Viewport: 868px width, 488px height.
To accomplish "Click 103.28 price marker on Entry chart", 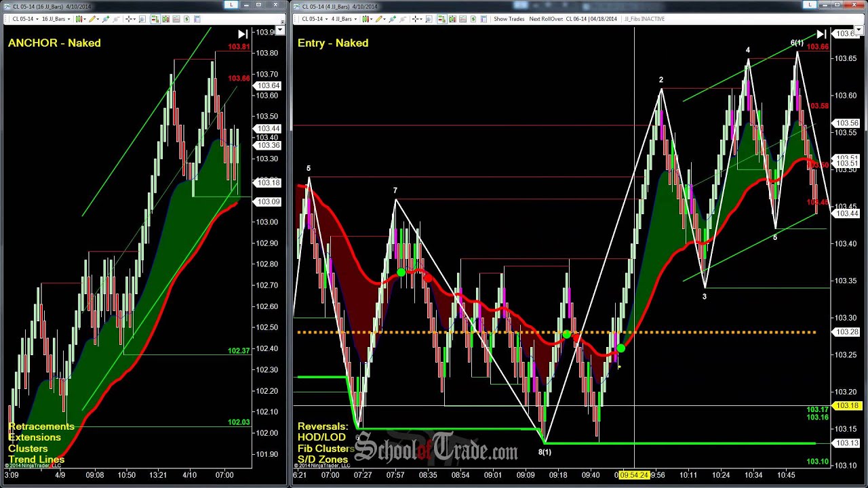I will pos(847,332).
